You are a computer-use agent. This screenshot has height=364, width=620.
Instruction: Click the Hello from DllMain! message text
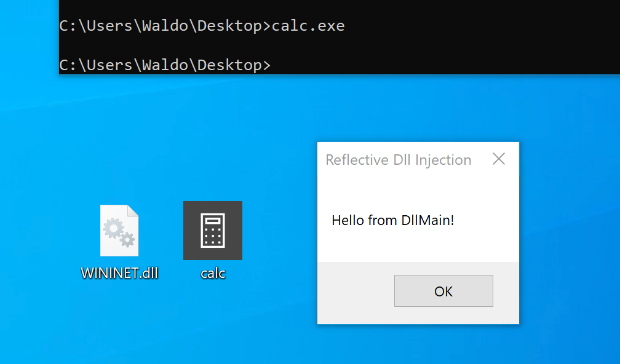coord(392,220)
